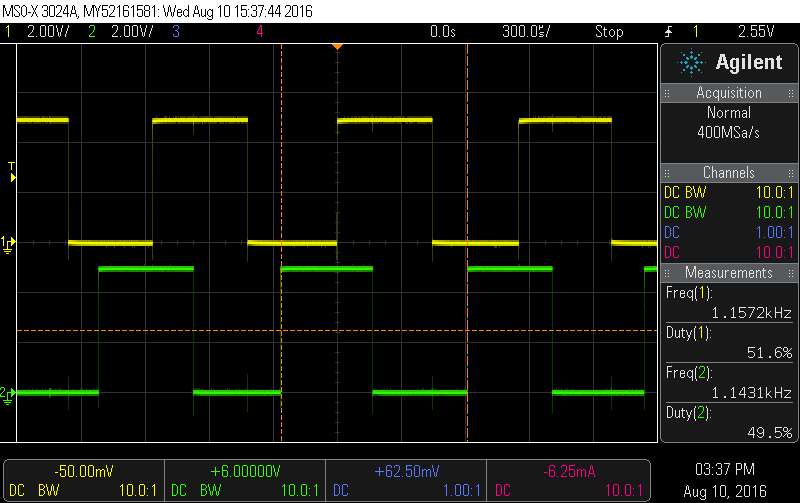Open the Measurements panel header
This screenshot has height=503, width=800.
[x=728, y=273]
